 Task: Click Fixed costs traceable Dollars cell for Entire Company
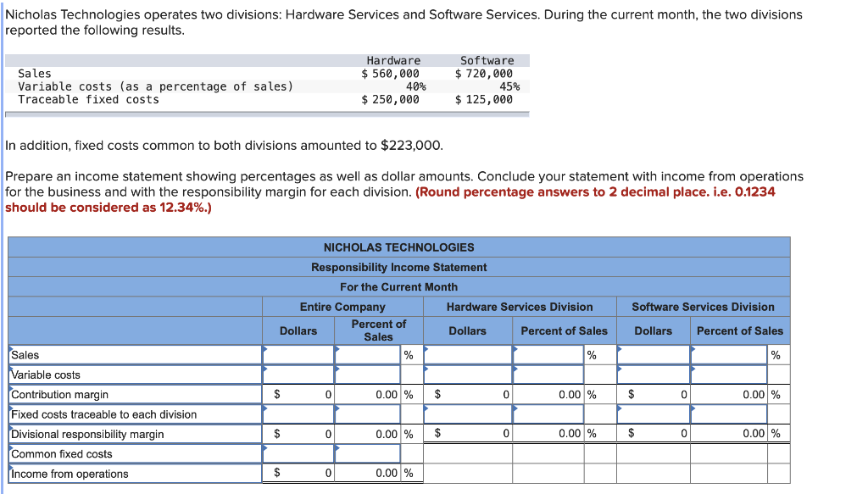[x=298, y=414]
